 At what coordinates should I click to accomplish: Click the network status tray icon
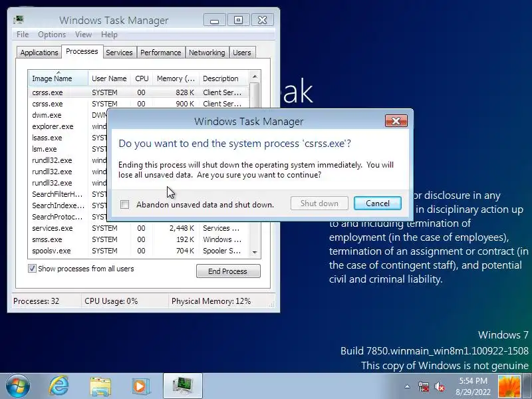coord(424,386)
